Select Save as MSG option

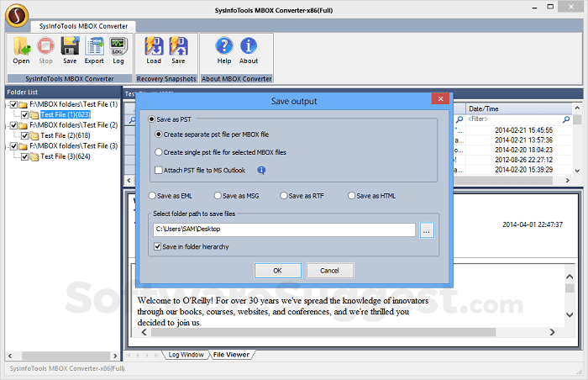coord(218,196)
